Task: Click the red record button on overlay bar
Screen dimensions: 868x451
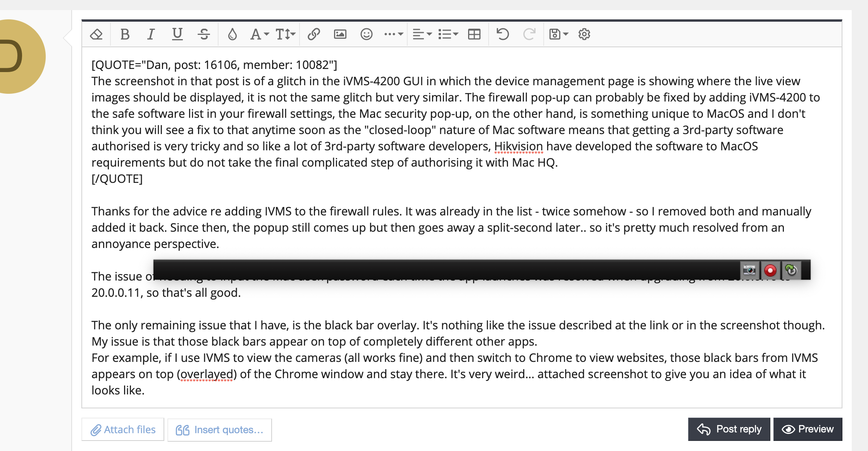Action: pos(770,270)
